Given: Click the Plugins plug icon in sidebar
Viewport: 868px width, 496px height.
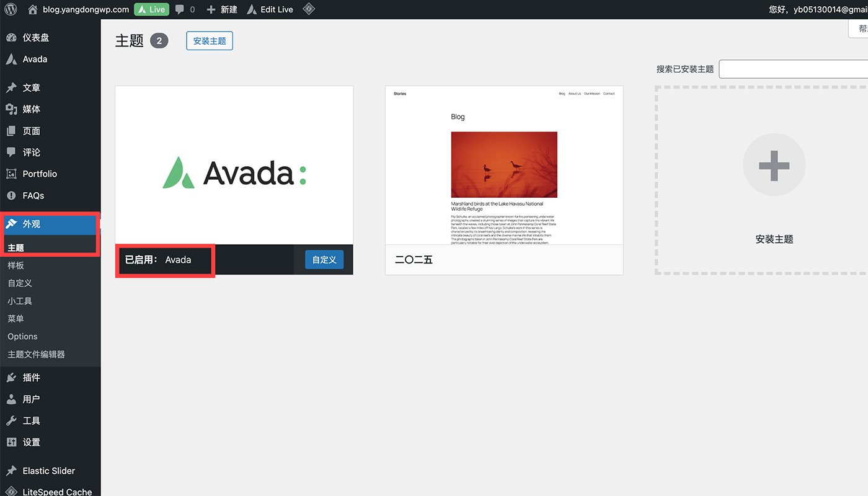Looking at the screenshot, I should click(x=11, y=378).
